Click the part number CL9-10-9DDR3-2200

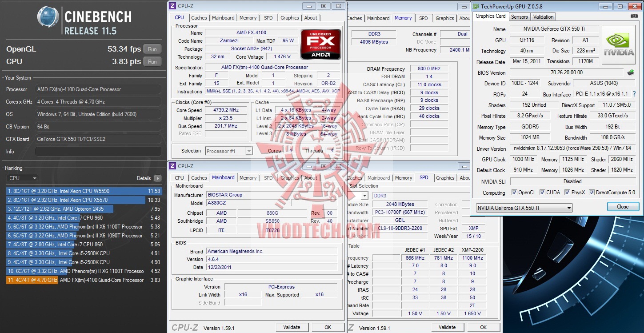pyautogui.click(x=401, y=228)
